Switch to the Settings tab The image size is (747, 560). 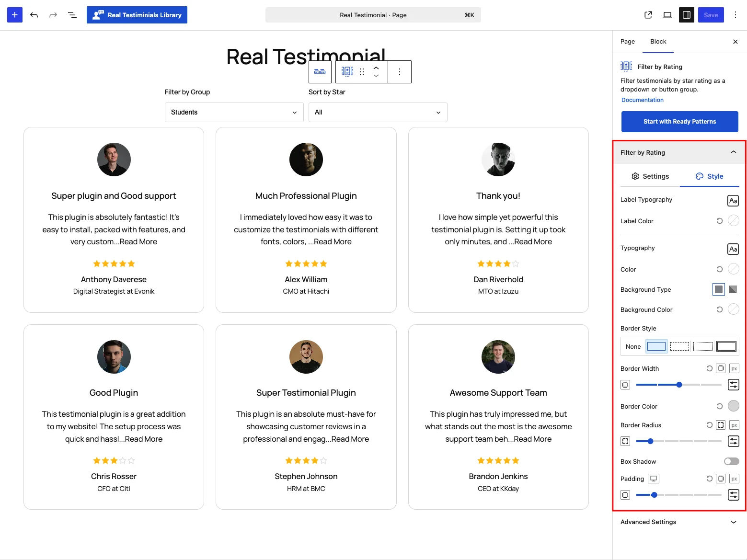(x=650, y=176)
